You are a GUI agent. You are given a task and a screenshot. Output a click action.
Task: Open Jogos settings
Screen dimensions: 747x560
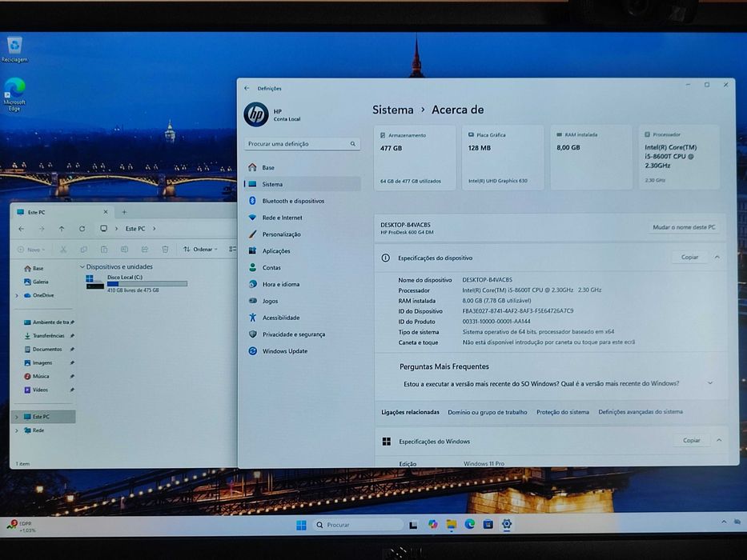coord(302,301)
